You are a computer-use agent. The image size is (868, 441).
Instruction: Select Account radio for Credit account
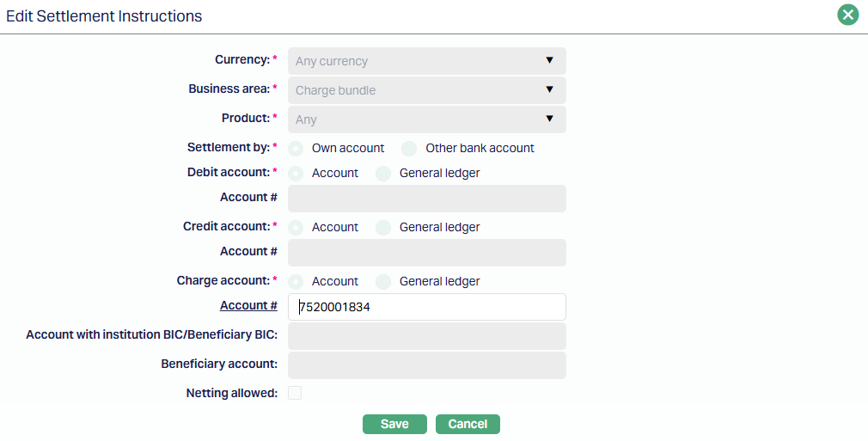tap(296, 227)
